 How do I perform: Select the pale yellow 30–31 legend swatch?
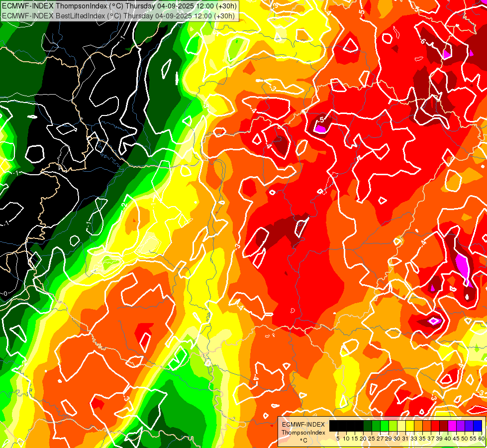point(401,426)
